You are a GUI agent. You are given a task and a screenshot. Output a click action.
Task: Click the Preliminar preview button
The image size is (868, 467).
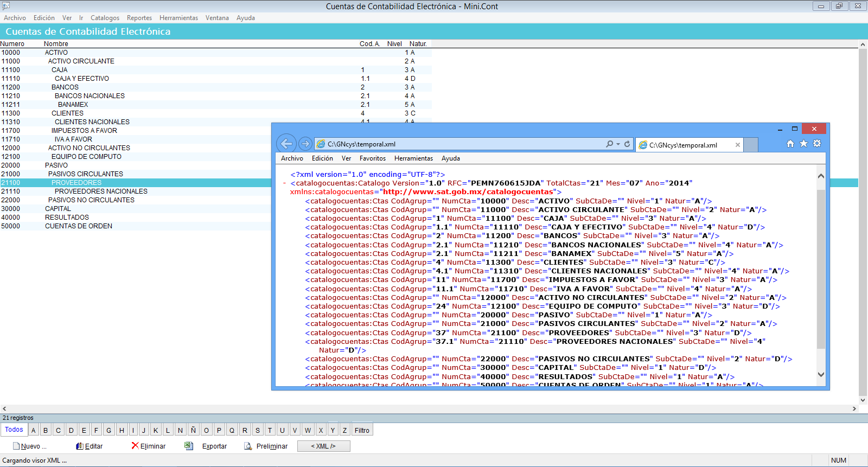click(x=266, y=446)
